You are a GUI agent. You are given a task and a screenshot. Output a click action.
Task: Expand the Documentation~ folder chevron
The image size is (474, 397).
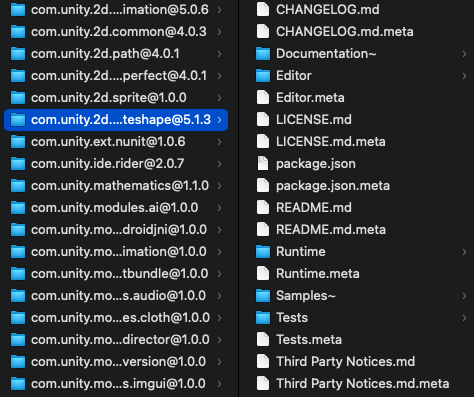pyautogui.click(x=464, y=54)
